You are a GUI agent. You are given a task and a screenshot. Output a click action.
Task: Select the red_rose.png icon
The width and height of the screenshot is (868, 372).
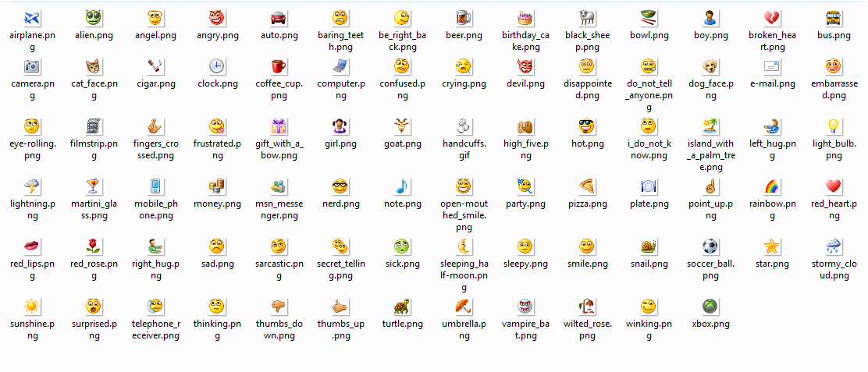pos(94,246)
